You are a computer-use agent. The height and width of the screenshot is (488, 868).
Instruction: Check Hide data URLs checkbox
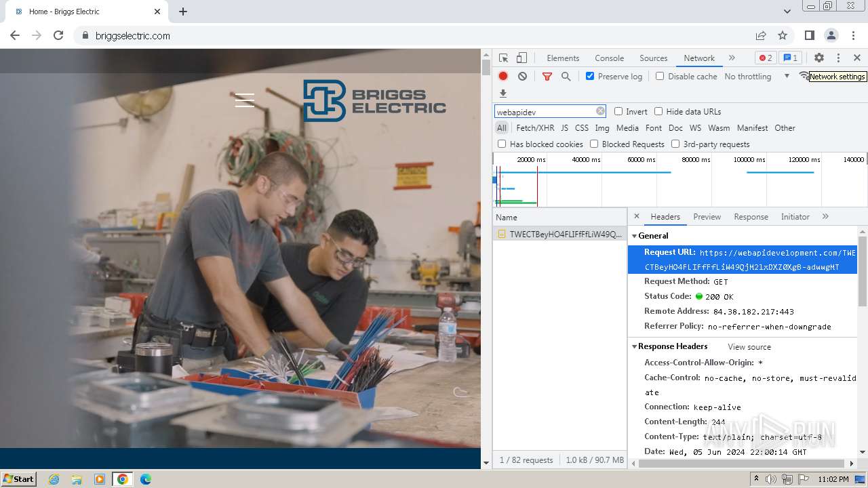pos(658,111)
